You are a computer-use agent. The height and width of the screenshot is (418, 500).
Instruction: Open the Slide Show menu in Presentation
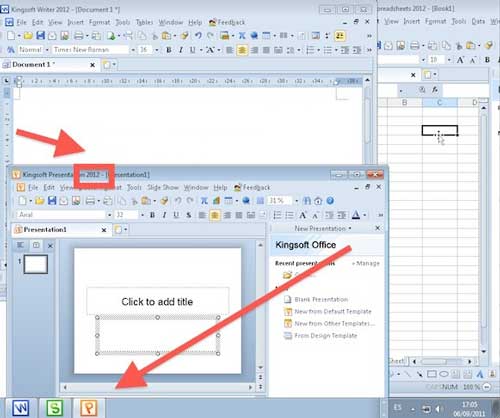tap(163, 188)
